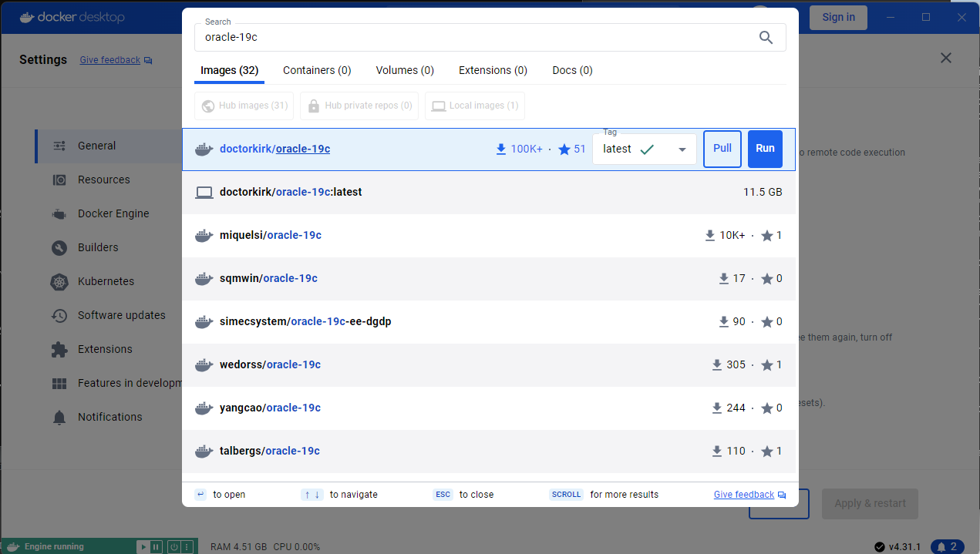This screenshot has height=554, width=980.
Task: Click the whale icon beside miquelsi/oracle-19c
Action: (204, 236)
